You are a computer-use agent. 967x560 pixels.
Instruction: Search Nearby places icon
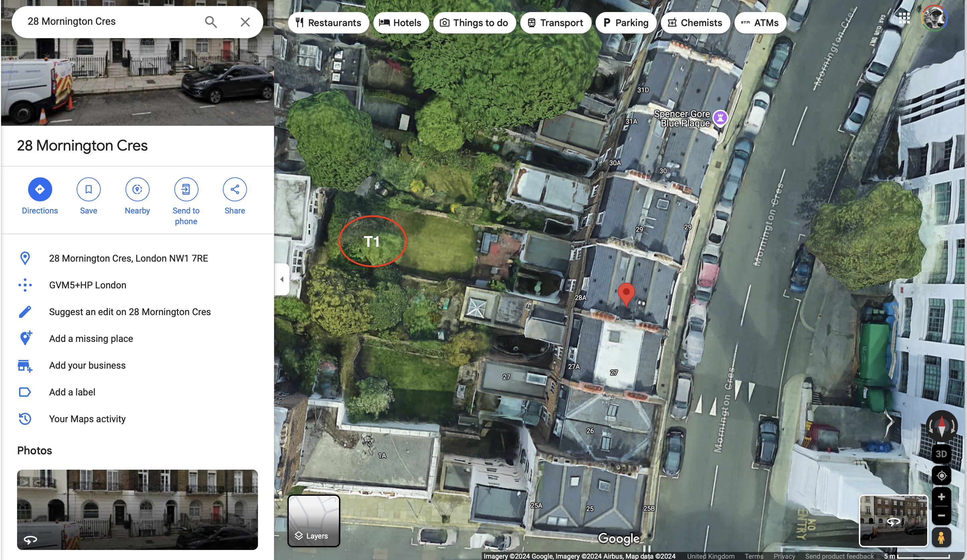(x=138, y=189)
